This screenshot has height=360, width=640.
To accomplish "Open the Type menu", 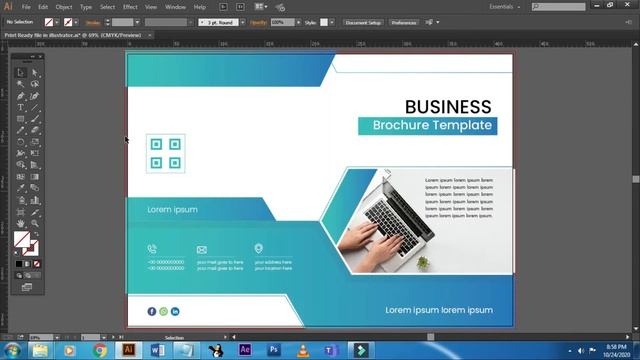I will 86,7.
